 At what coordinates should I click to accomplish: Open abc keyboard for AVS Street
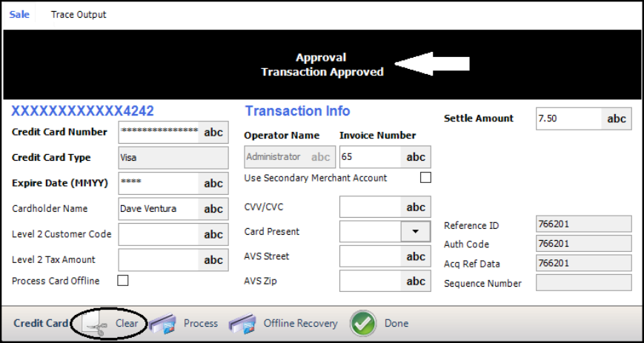coord(416,256)
